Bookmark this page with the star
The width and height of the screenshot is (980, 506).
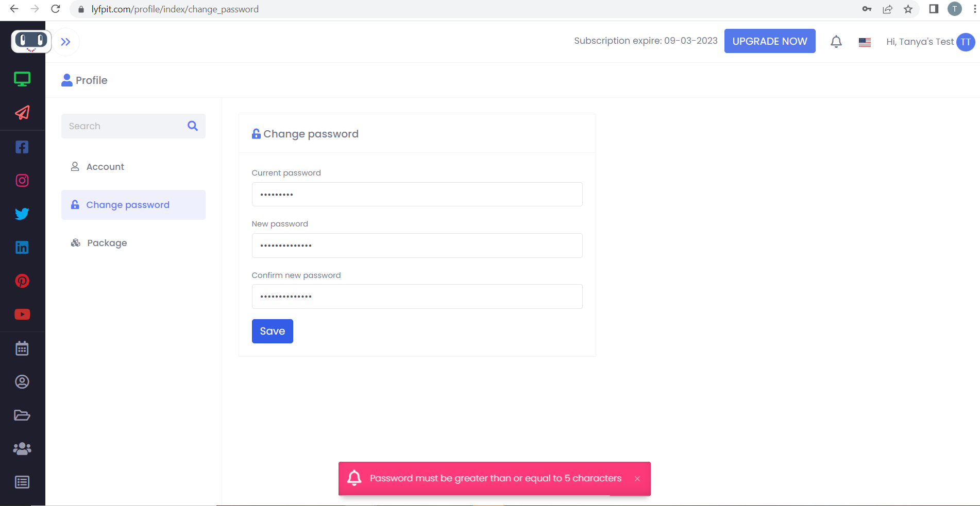tap(908, 9)
